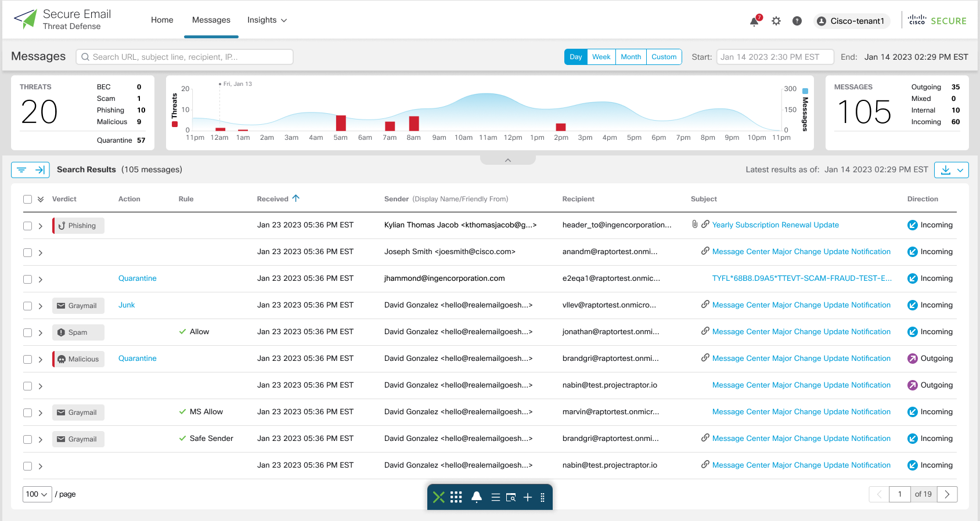Open the Yearly Subscription Renewal Update subject link
The image size is (980, 521).
(775, 225)
